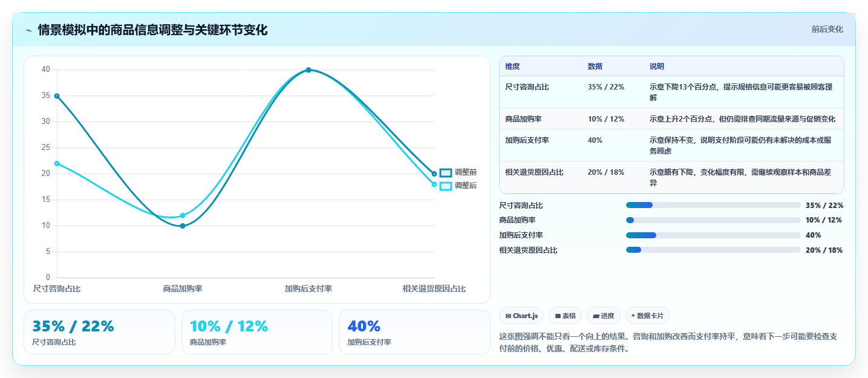This screenshot has height=378, width=868.
Task: Open the 10% / 12% 商品加购率 card
Action: click(257, 332)
